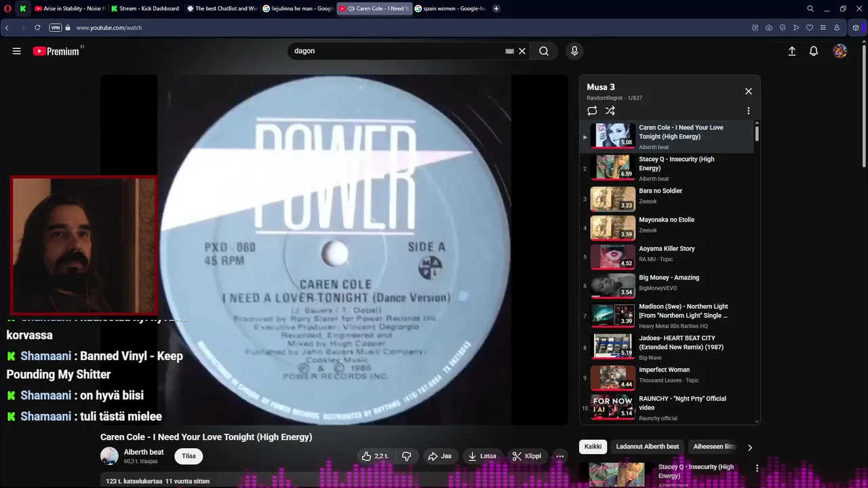The image size is (868, 488).
Task: Subscribe with the Tilaa button
Action: pos(189,456)
